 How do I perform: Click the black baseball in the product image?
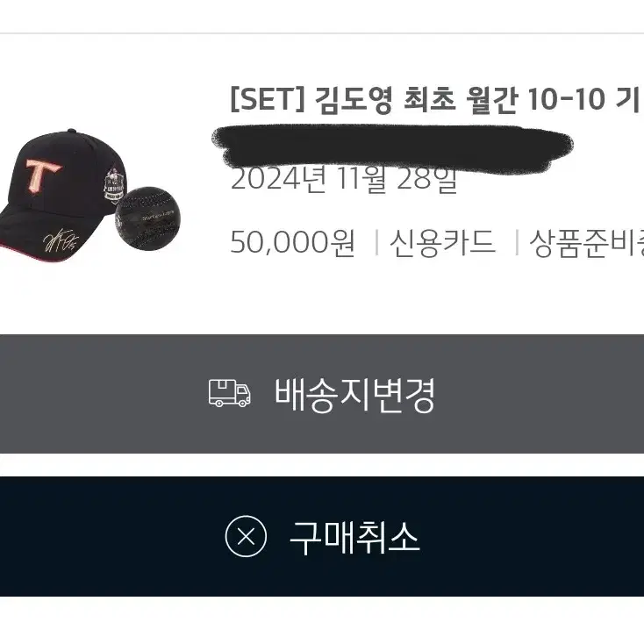tap(148, 218)
